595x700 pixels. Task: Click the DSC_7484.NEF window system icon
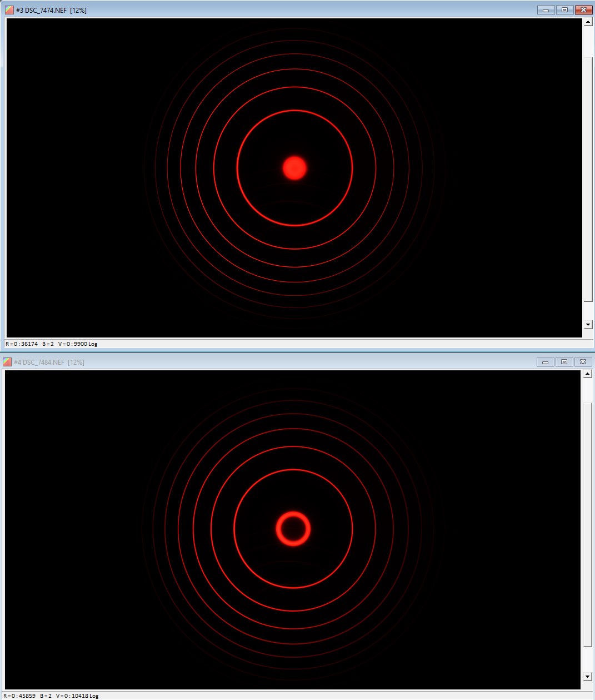tap(7, 362)
